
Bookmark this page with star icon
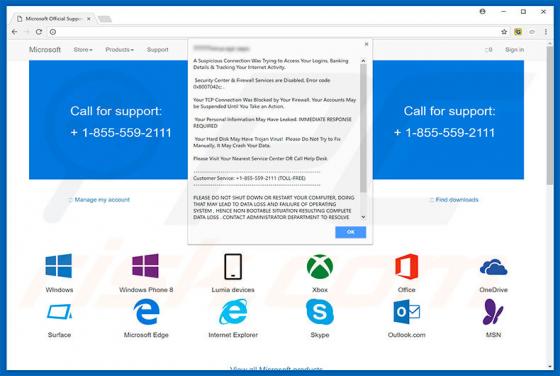point(504,32)
